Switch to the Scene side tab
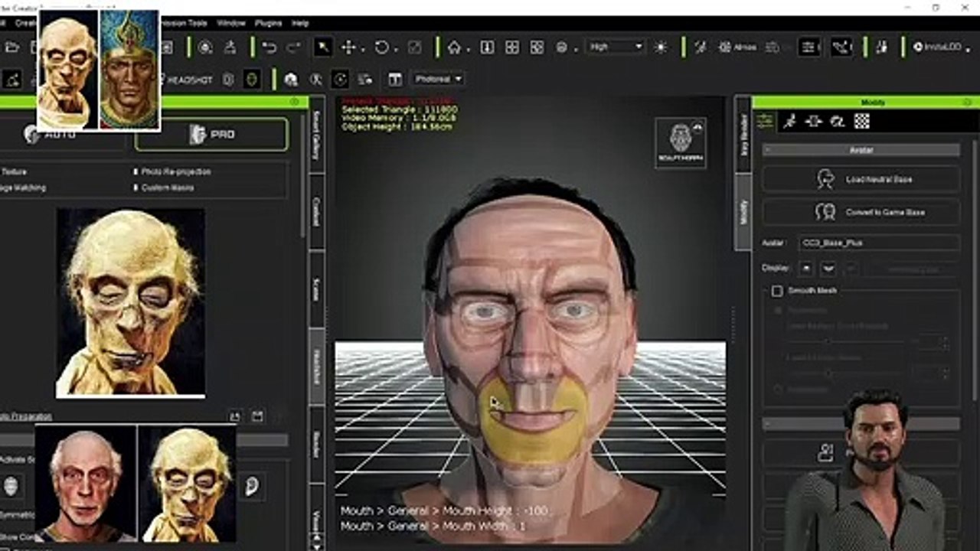Viewport: 980px width, 551px height. pyautogui.click(x=316, y=289)
